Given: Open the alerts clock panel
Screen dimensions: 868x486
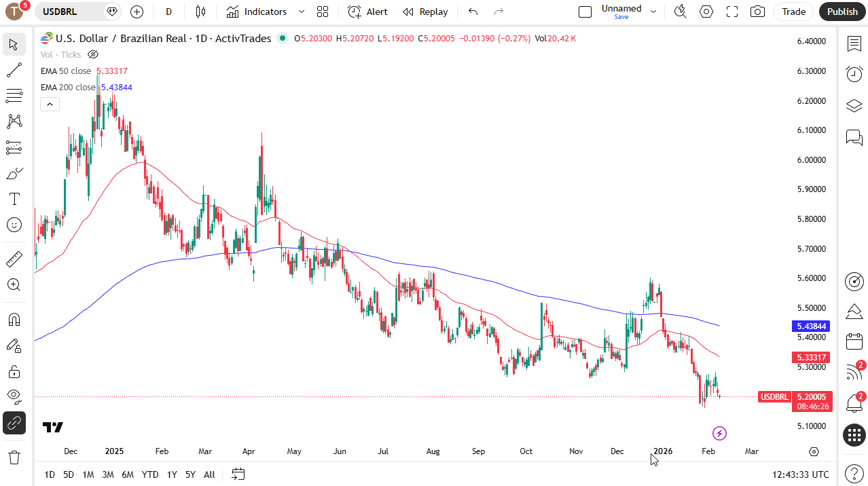Looking at the screenshot, I should (x=854, y=74).
